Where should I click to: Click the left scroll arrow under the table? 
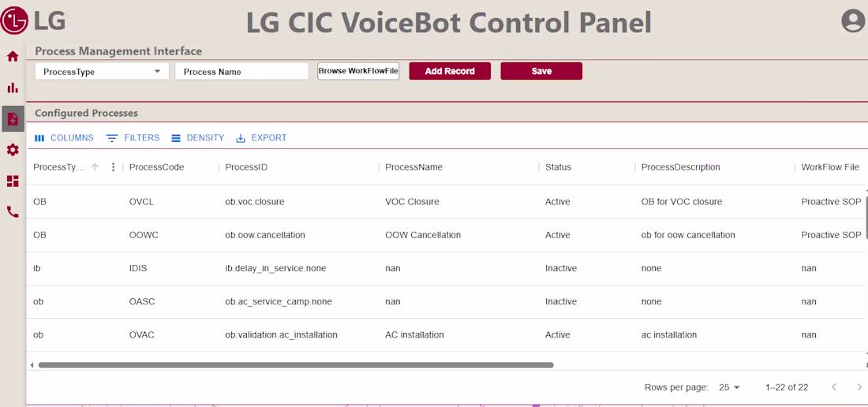(x=32, y=365)
